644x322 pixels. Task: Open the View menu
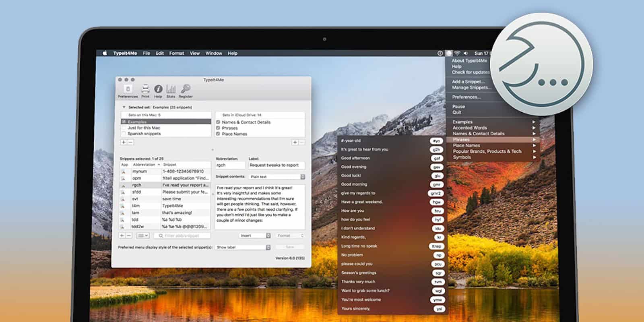coord(195,53)
